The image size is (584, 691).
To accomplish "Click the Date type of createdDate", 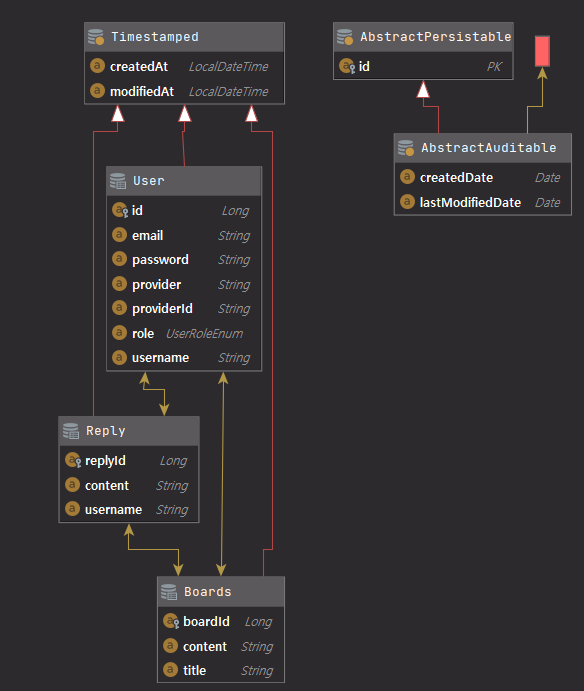I will 547,178.
